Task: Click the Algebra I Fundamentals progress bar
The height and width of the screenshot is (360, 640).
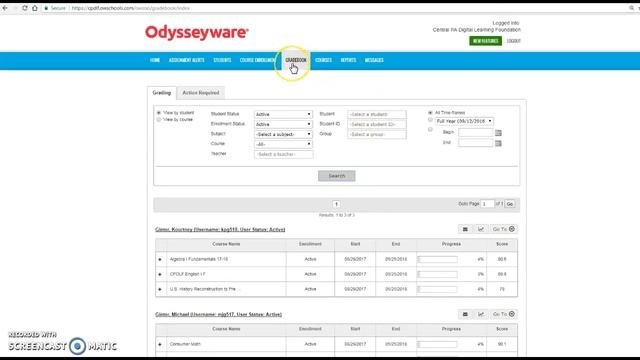Action: [x=437, y=259]
